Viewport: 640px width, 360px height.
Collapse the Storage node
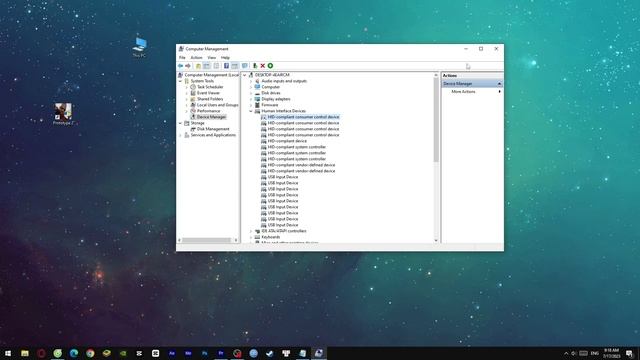180,123
